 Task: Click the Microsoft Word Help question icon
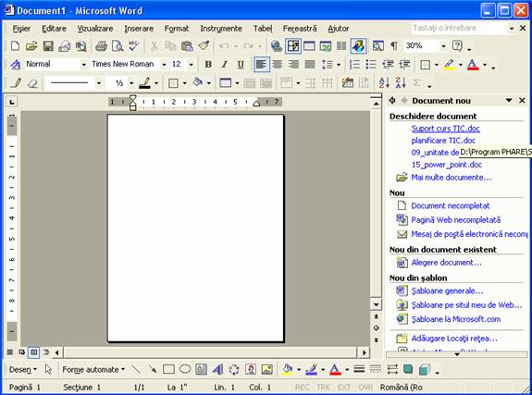point(457,46)
